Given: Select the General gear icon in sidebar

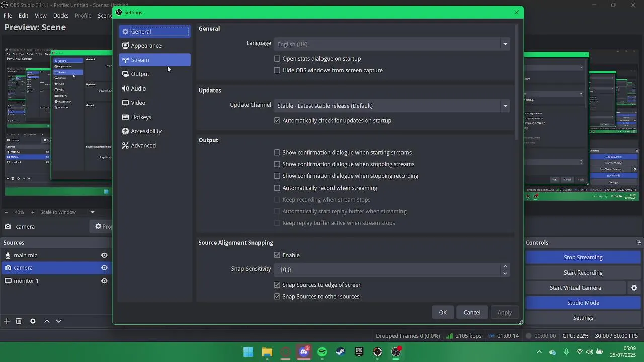Looking at the screenshot, I should point(125,32).
